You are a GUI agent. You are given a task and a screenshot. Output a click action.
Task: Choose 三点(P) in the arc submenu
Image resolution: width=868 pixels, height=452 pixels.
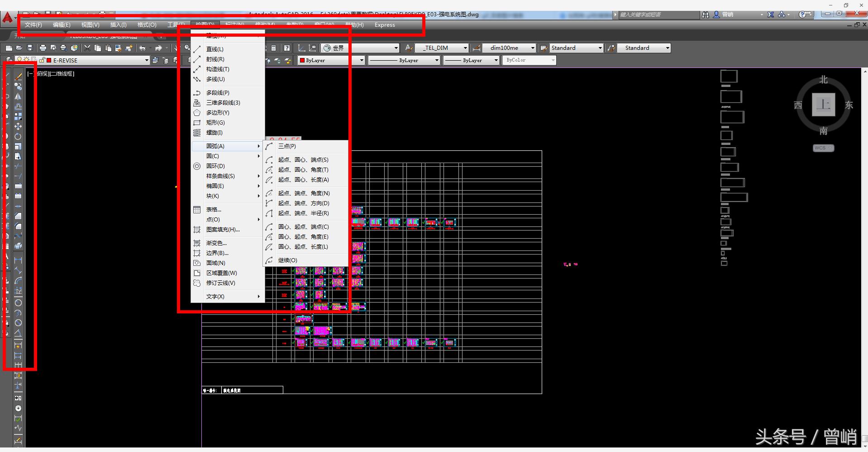[287, 146]
